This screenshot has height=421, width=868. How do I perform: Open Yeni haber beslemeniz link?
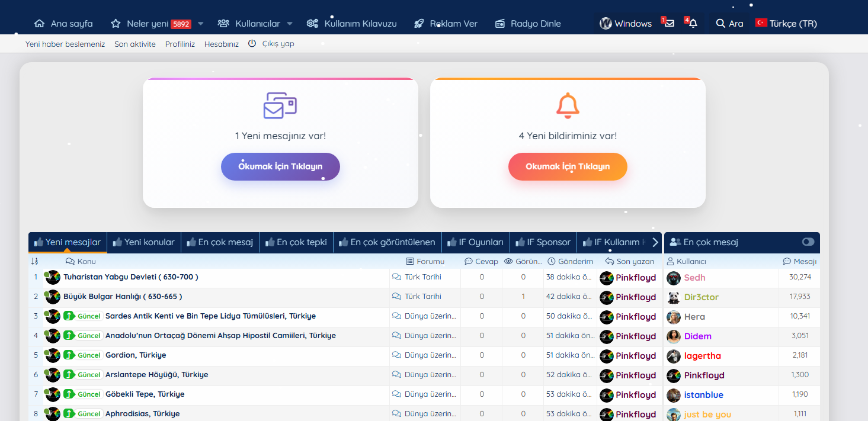coord(65,44)
